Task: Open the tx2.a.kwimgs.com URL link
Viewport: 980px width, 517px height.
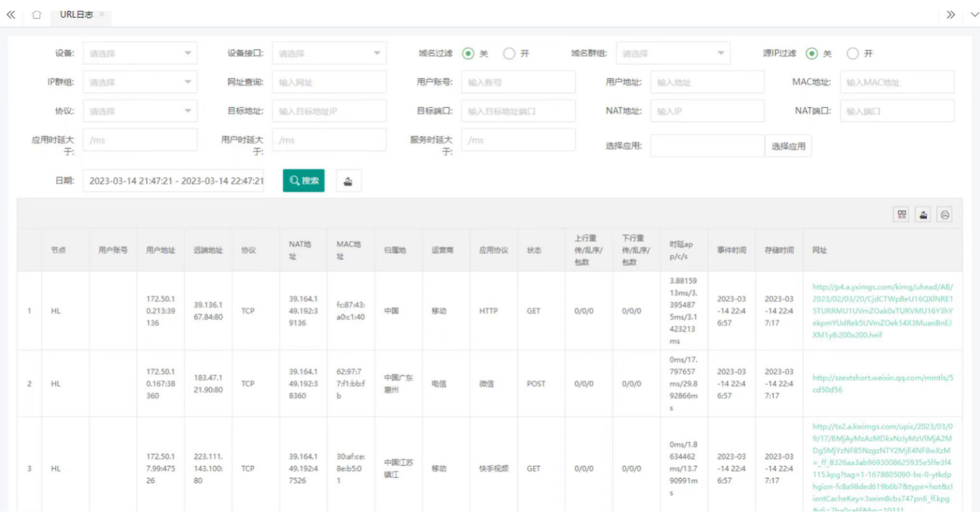Action: coord(882,468)
